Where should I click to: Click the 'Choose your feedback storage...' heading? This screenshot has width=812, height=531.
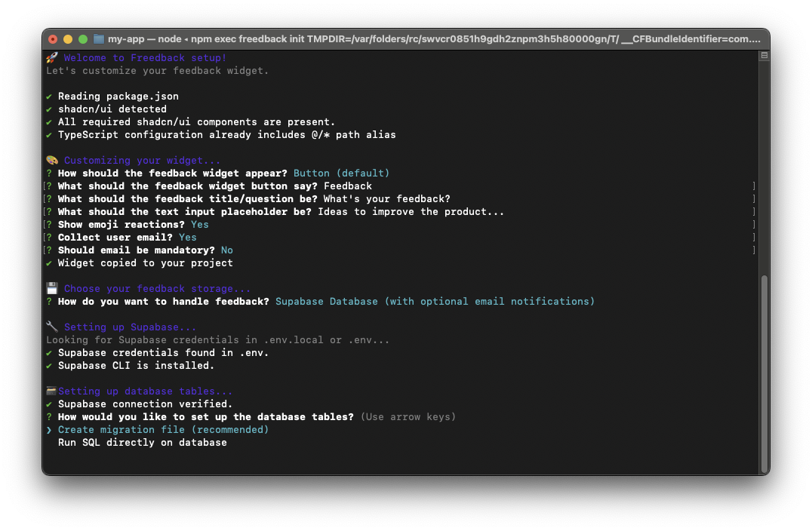(x=157, y=288)
